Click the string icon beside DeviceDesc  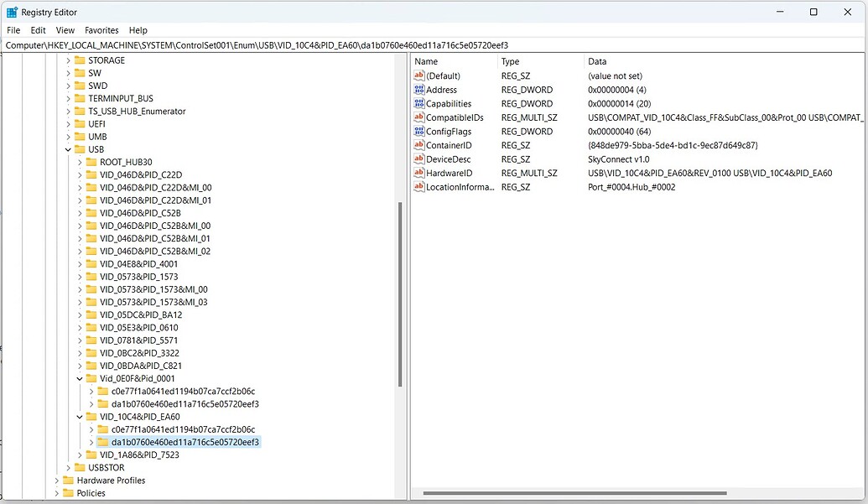coord(419,159)
